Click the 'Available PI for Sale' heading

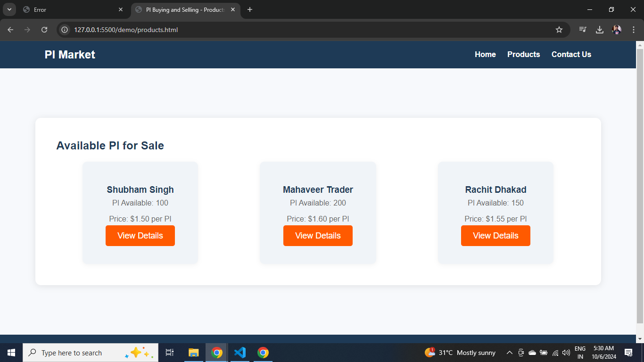110,146
